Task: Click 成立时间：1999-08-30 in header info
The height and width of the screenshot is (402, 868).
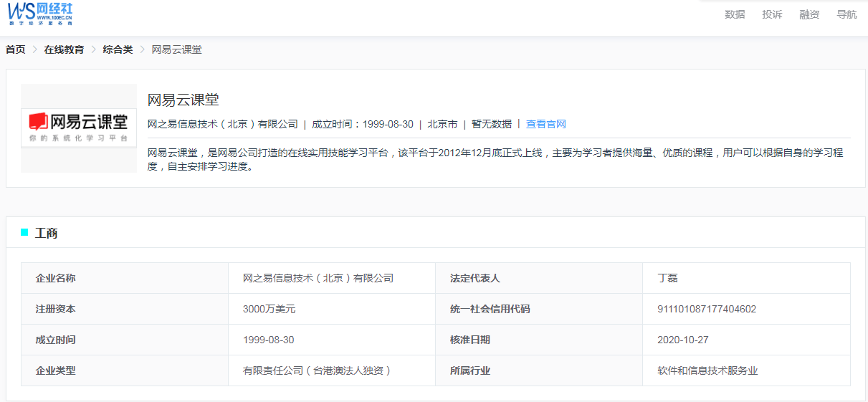Action: (x=363, y=124)
